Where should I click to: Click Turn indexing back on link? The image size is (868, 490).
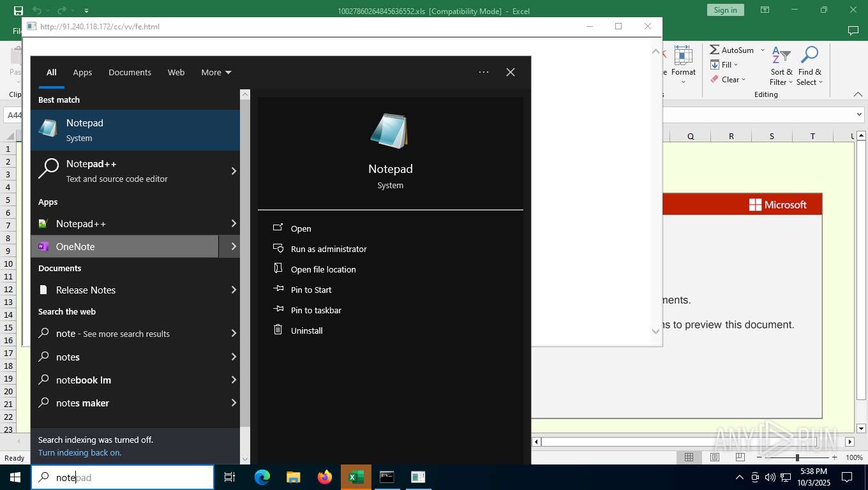[80, 452]
